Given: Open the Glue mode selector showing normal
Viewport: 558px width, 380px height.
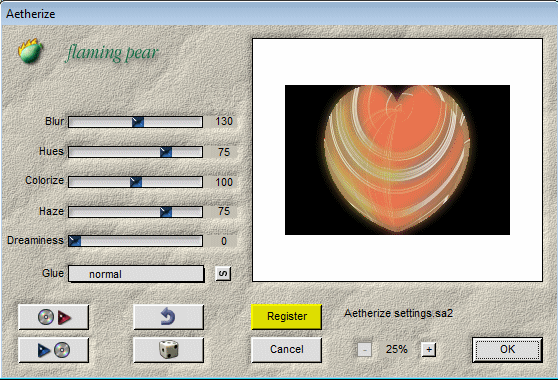Looking at the screenshot, I should (x=136, y=274).
